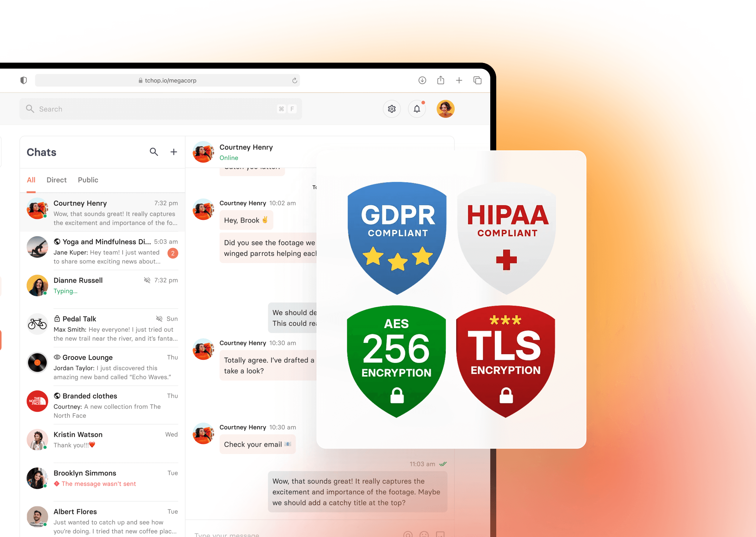Click the new chat compose icon
756x537 pixels.
(173, 152)
